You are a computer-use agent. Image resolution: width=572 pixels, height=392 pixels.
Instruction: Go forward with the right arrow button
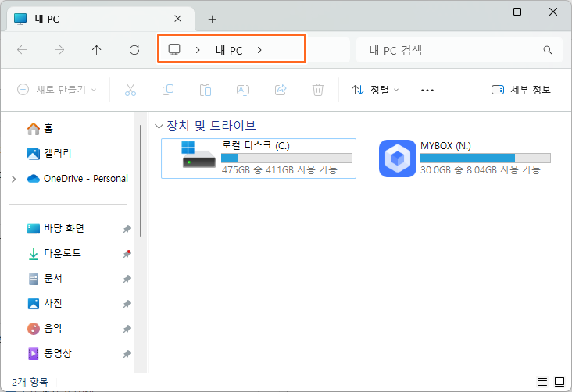tap(59, 50)
